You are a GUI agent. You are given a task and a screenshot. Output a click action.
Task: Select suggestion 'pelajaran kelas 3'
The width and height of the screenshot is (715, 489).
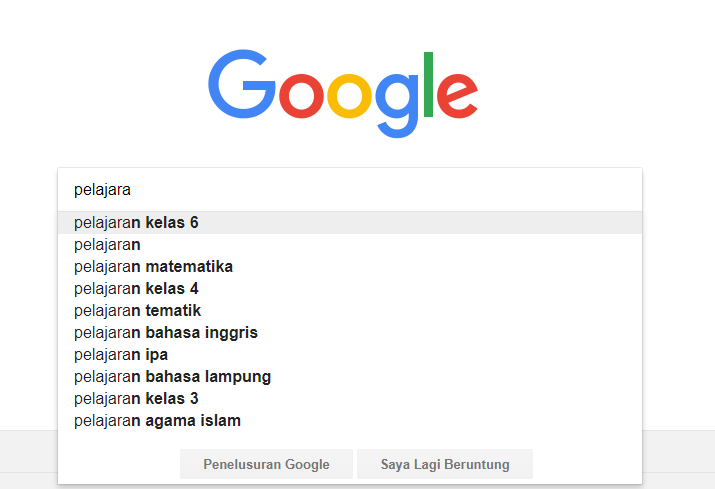[x=350, y=398]
